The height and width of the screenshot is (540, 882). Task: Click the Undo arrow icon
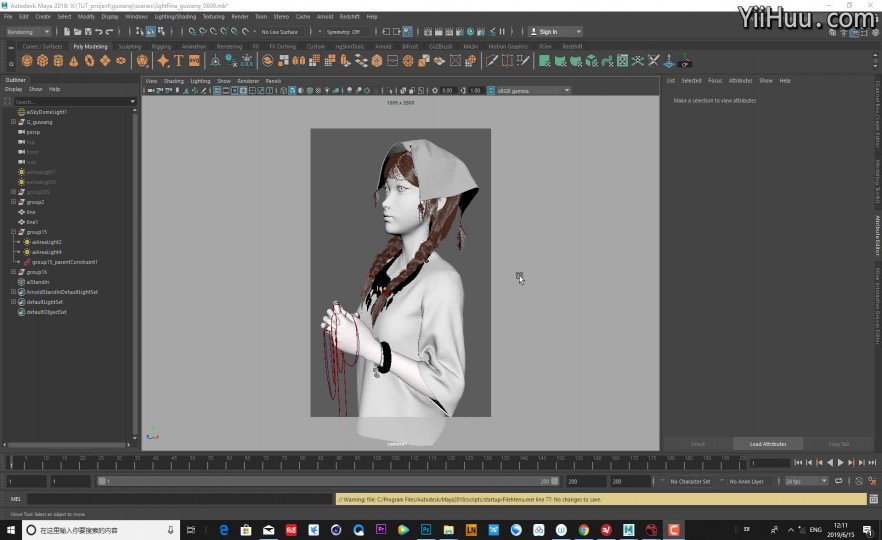99,32
